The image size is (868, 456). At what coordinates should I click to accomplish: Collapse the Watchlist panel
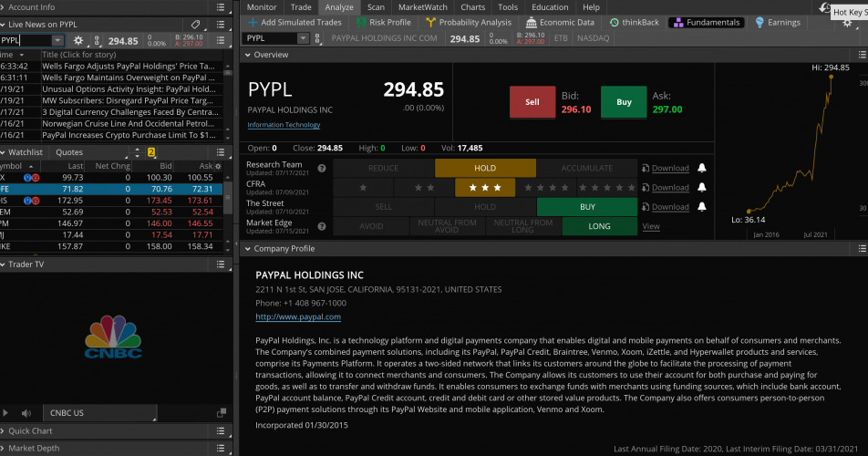(x=3, y=152)
